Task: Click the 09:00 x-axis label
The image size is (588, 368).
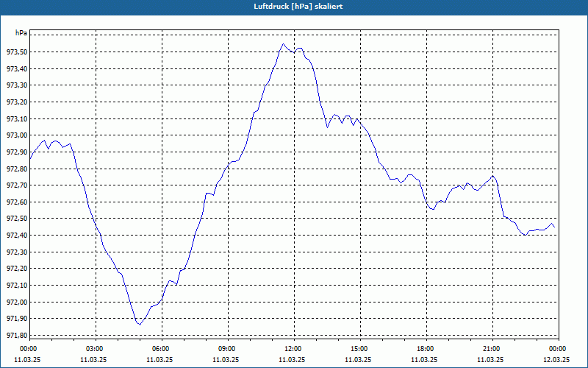Action: tap(227, 349)
